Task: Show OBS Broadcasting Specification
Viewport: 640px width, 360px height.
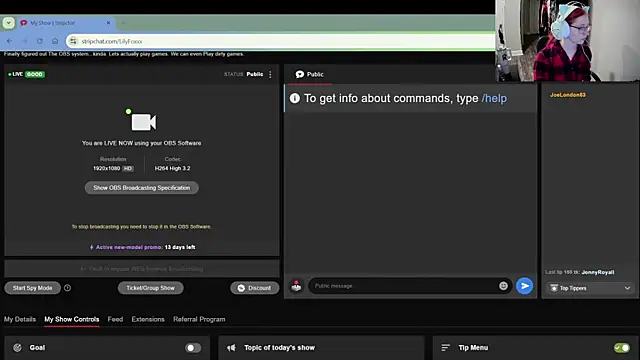Action: 142,188
